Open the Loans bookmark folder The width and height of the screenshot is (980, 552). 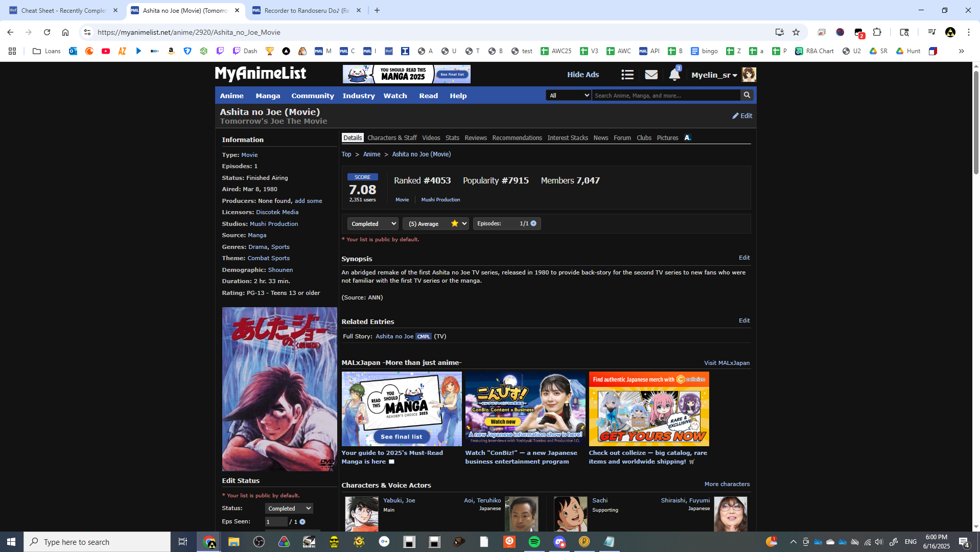pyautogui.click(x=46, y=51)
